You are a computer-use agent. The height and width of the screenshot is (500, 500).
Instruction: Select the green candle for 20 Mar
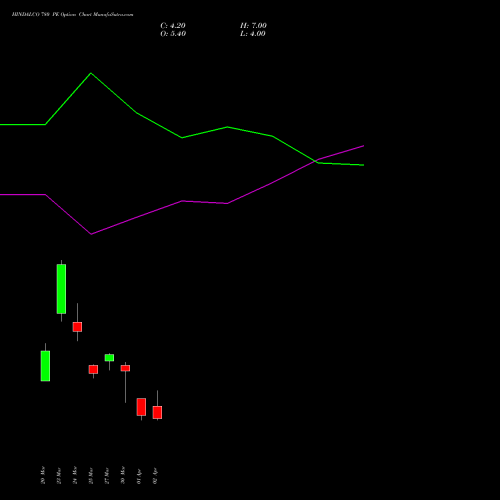(45, 366)
